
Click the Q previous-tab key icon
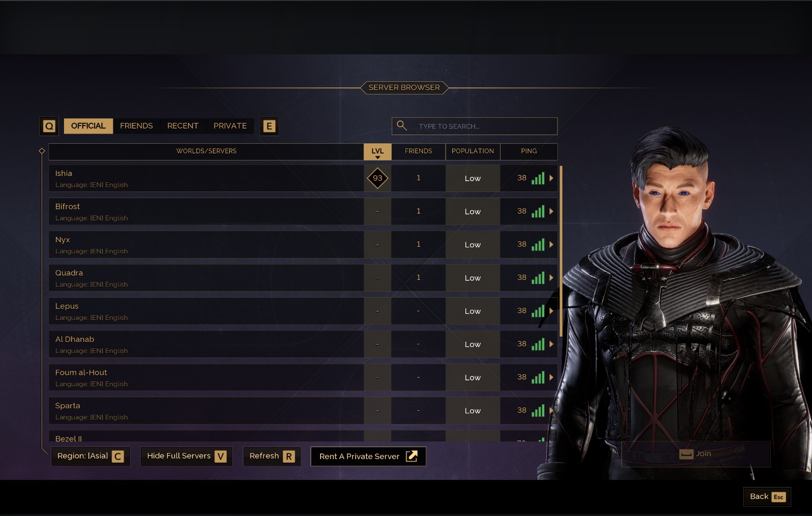coord(49,126)
